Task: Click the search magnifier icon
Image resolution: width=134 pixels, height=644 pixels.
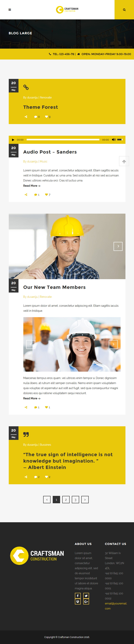Action: pos(124,10)
